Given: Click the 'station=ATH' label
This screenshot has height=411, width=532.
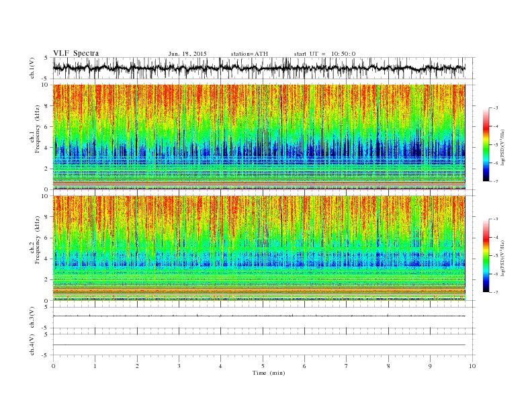Looking at the screenshot, I should pos(249,54).
